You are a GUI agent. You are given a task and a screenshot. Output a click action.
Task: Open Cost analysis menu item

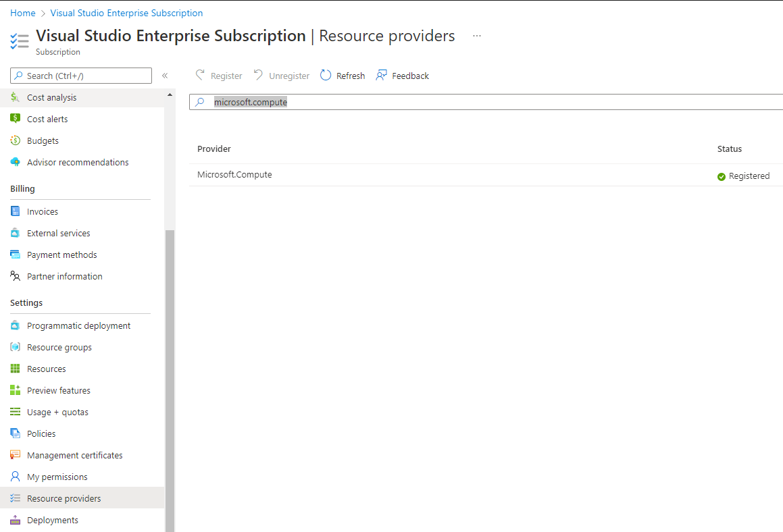tap(82, 97)
